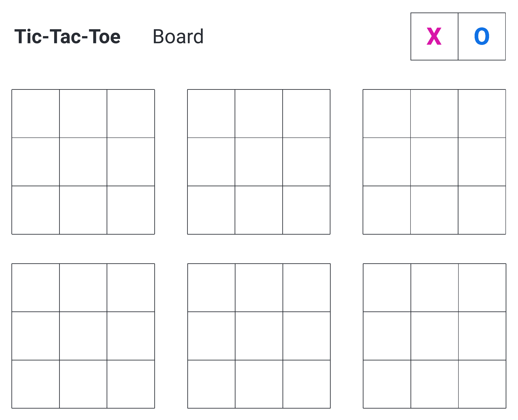Click top-center cell of middle bottom-row grid
This screenshot has height=420, width=518.
[x=259, y=288]
